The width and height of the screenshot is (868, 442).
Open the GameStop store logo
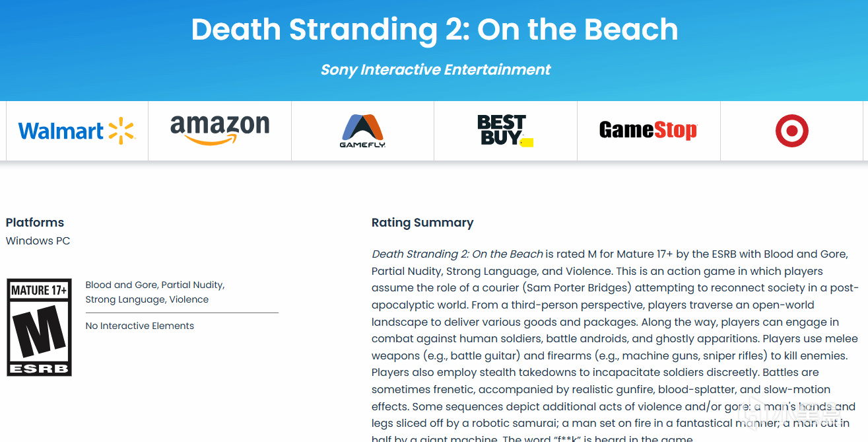(x=648, y=130)
